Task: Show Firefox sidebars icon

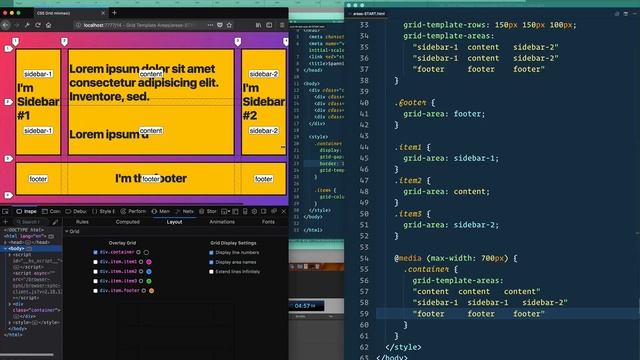Action: [269, 25]
